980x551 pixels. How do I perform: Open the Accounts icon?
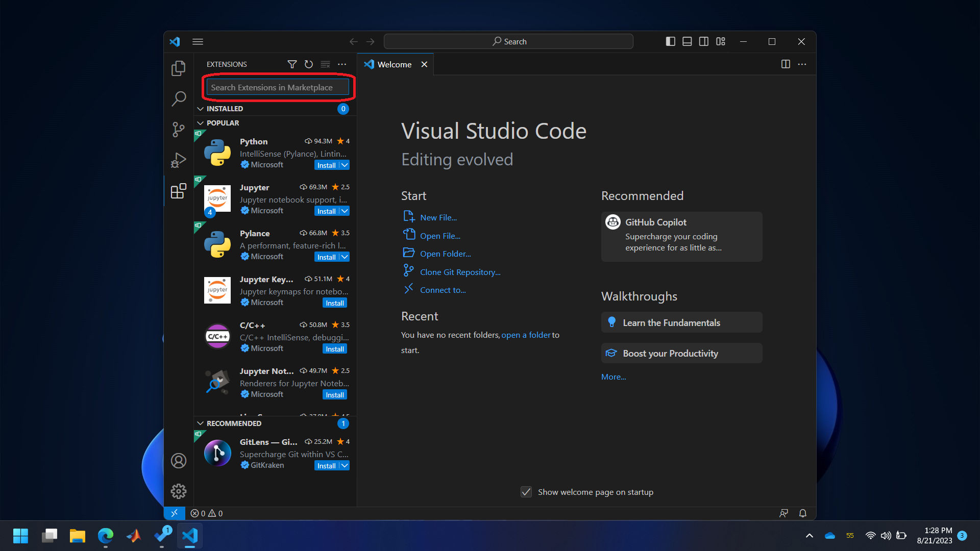[x=178, y=461]
